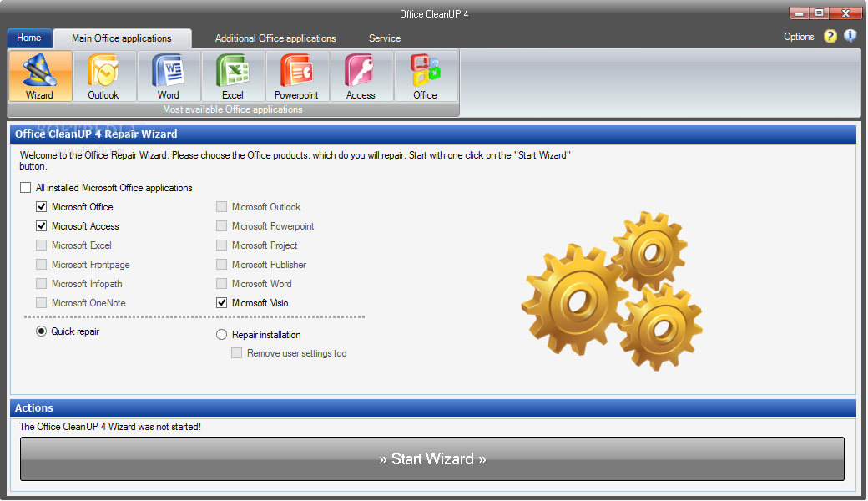The image size is (868, 501).
Task: Toggle the Microsoft OneNote checkbox
Action: [42, 303]
